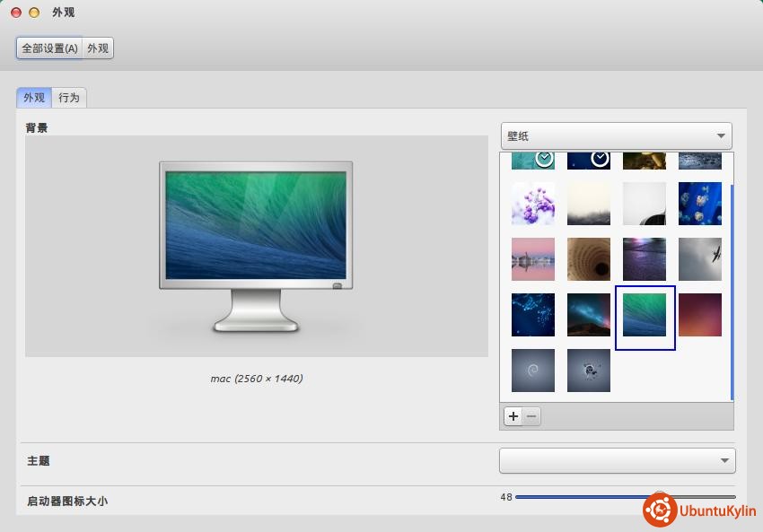763x532 pixels.
Task: Choose the pink lake reflection wallpaper
Action: [x=533, y=259]
